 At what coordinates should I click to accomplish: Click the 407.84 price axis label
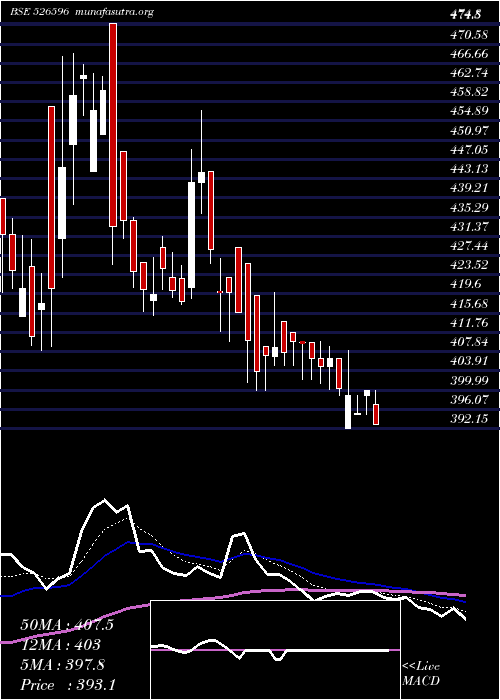point(469,342)
